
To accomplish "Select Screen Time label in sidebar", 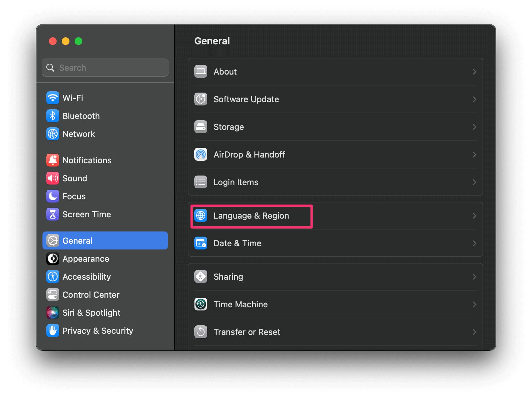I will 87,214.
